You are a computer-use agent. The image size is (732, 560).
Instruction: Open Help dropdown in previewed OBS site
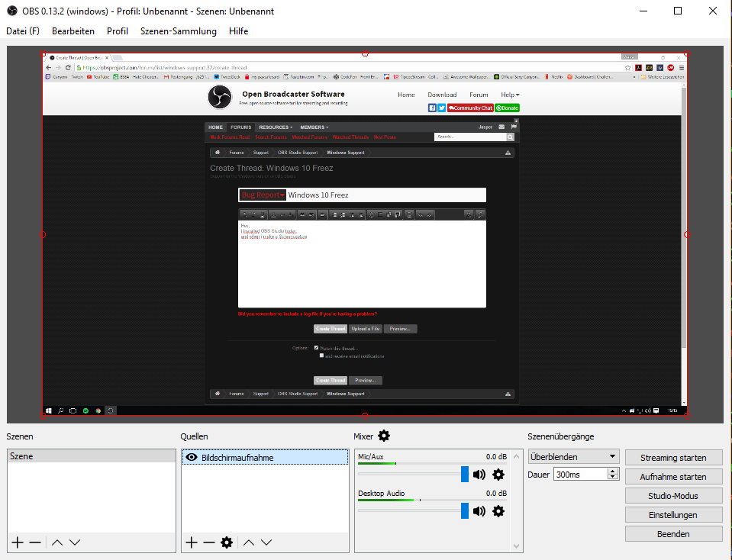(510, 95)
